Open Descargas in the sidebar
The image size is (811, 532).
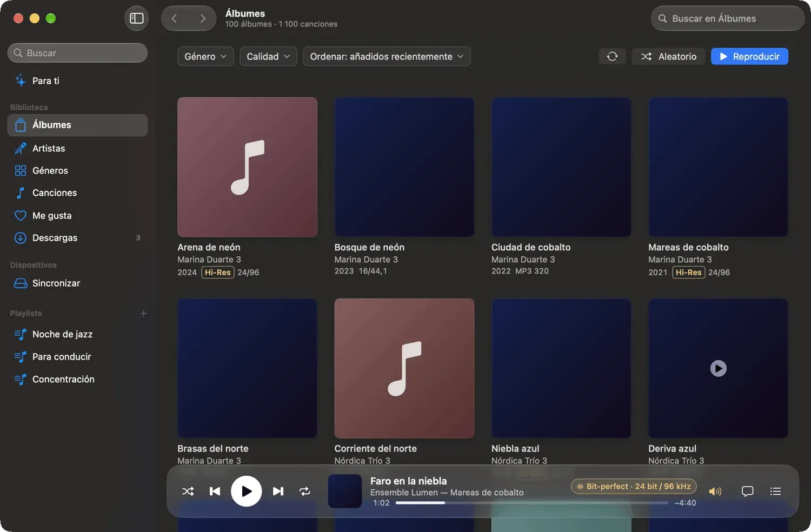click(77, 238)
